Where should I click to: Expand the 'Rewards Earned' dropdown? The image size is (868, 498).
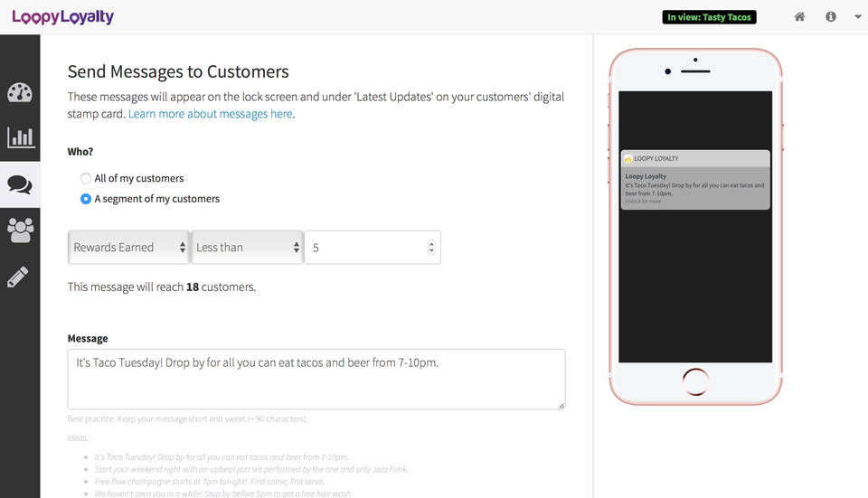coord(128,248)
